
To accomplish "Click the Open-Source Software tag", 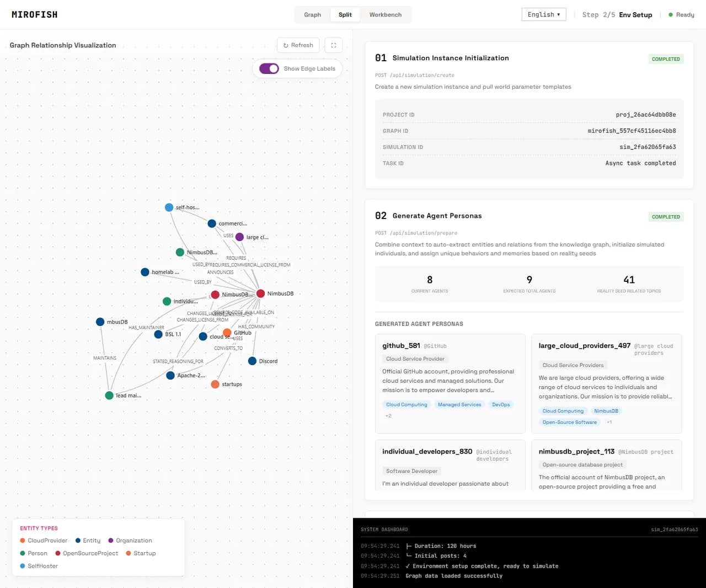I will (x=569, y=423).
